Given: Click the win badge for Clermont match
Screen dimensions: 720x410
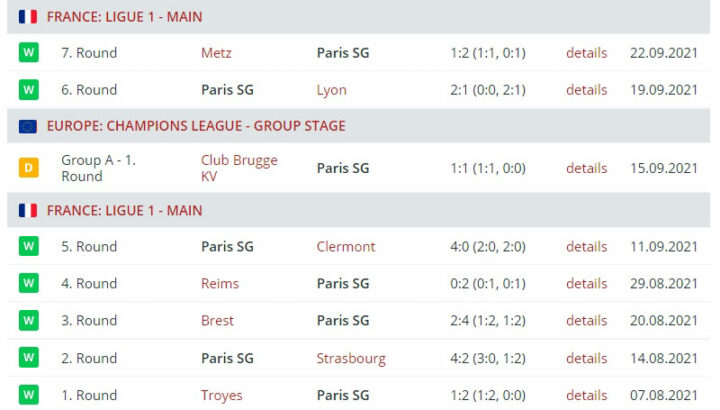Looking at the screenshot, I should coord(28,246).
